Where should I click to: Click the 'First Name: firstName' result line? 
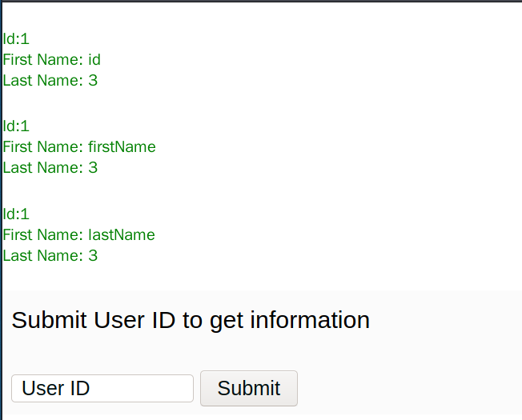79,147
